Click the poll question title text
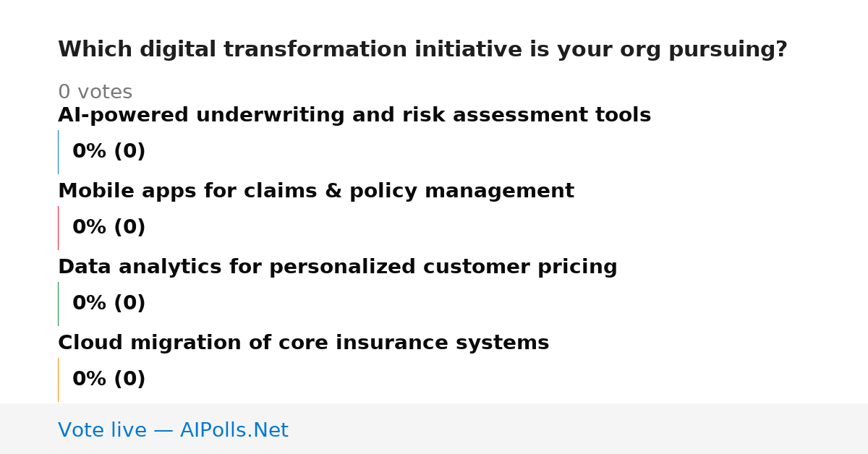 [x=422, y=50]
